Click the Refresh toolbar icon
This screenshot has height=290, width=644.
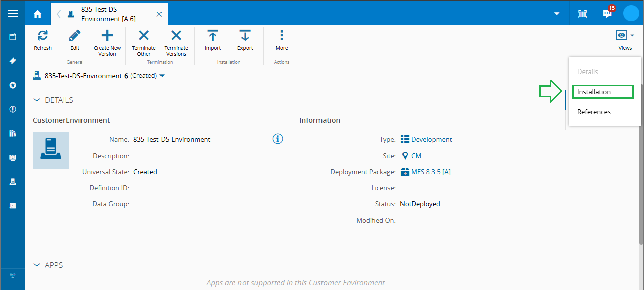point(43,36)
